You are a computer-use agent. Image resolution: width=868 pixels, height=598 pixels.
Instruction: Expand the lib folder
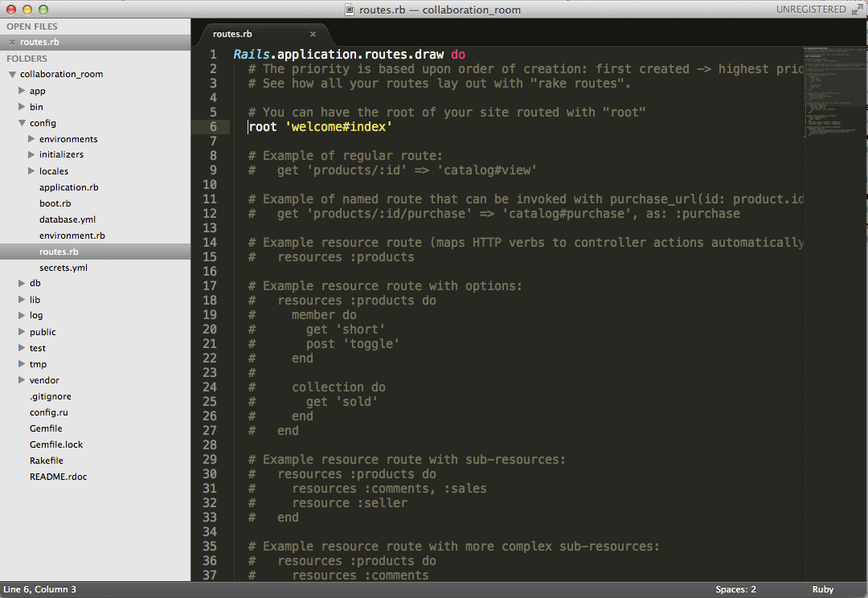(22, 299)
